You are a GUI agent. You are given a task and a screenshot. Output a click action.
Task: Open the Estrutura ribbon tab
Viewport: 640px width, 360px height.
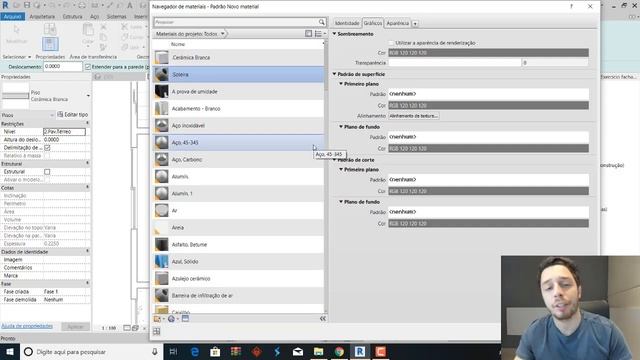pyautogui.click(x=73, y=16)
